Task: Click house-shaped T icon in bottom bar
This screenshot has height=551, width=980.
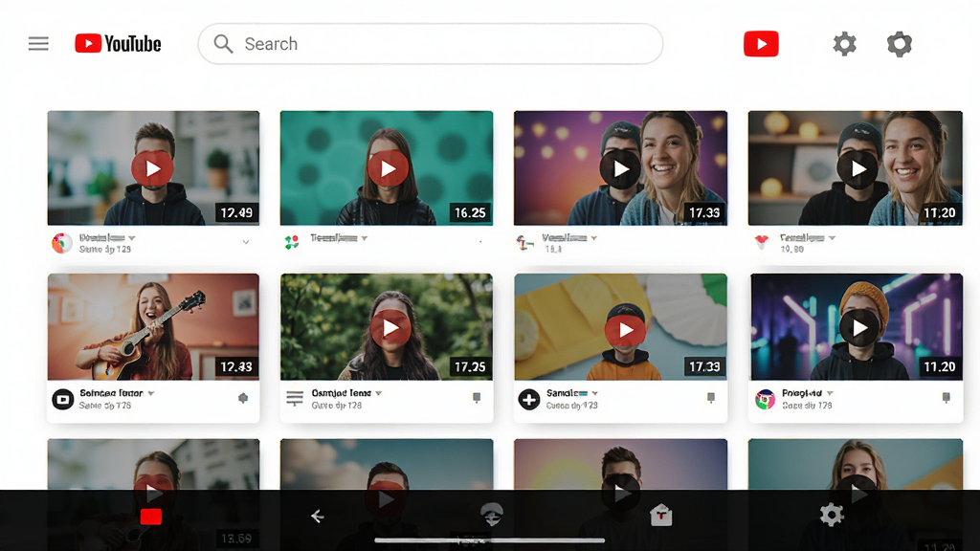Action: click(x=660, y=515)
